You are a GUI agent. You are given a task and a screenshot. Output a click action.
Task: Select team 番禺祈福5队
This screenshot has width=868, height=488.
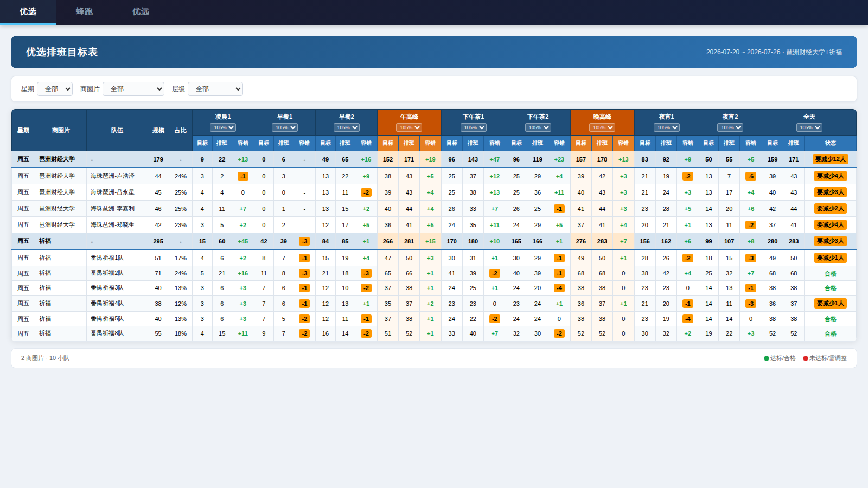click(107, 319)
